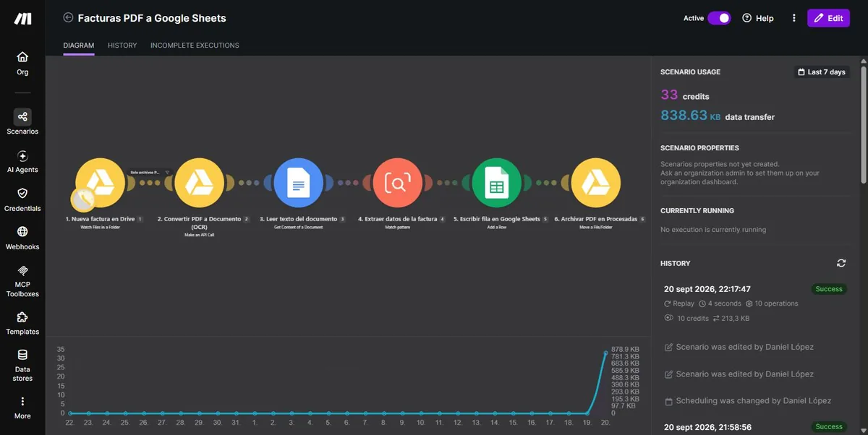Click the Edit button
The image size is (868, 435).
pyautogui.click(x=828, y=18)
